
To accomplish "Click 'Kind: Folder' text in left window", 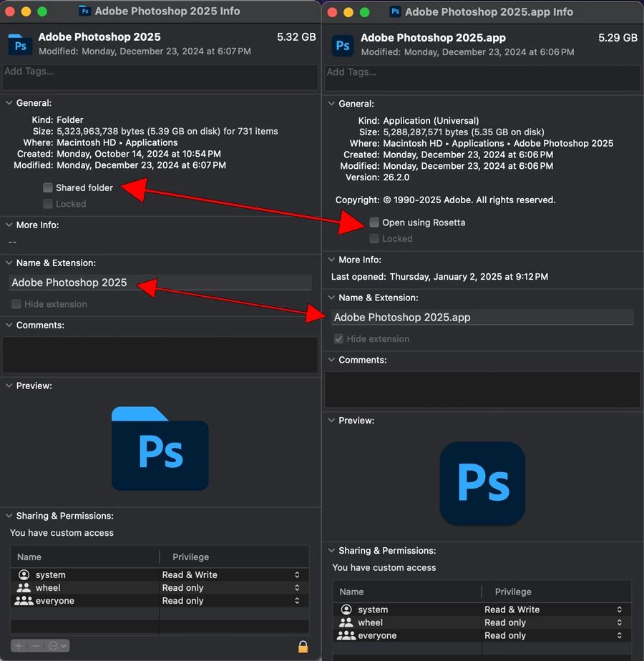I will coord(57,119).
